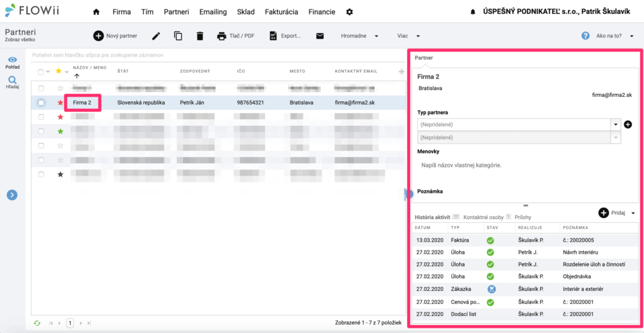This screenshot has width=644, height=333.
Task: Click the yellow star header icon
Action: coord(58,71)
